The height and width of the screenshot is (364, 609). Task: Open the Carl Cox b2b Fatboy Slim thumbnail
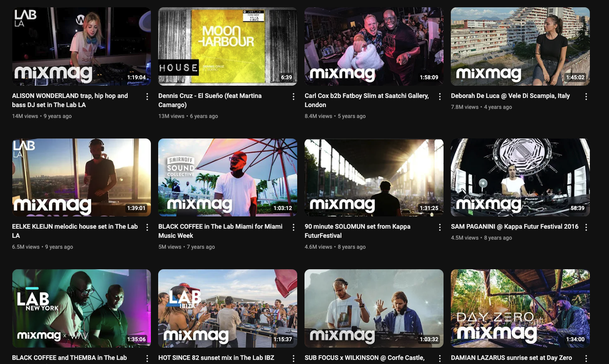click(374, 46)
